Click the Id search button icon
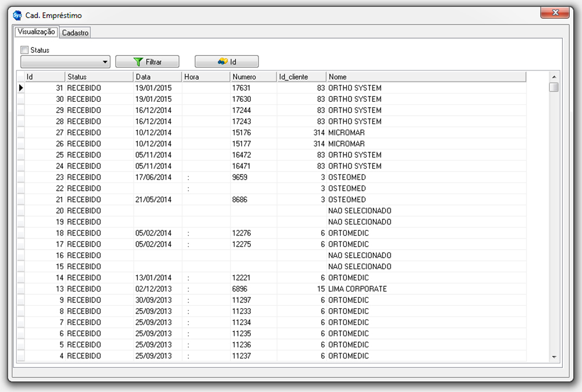Screen dimensions: 582x392 [222, 62]
